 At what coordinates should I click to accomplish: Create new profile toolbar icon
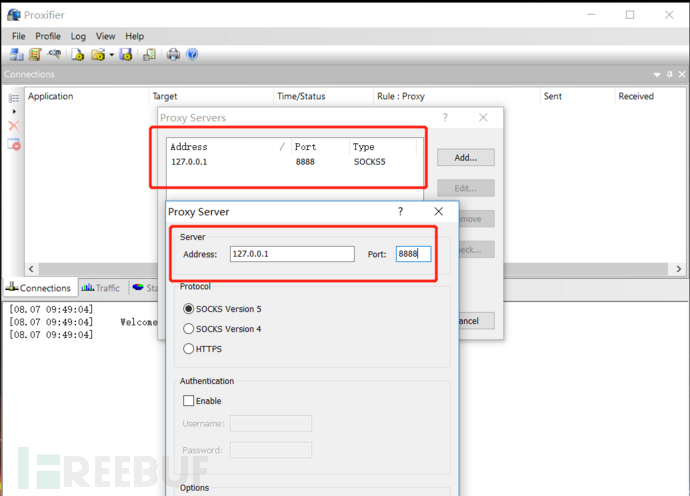(78, 55)
